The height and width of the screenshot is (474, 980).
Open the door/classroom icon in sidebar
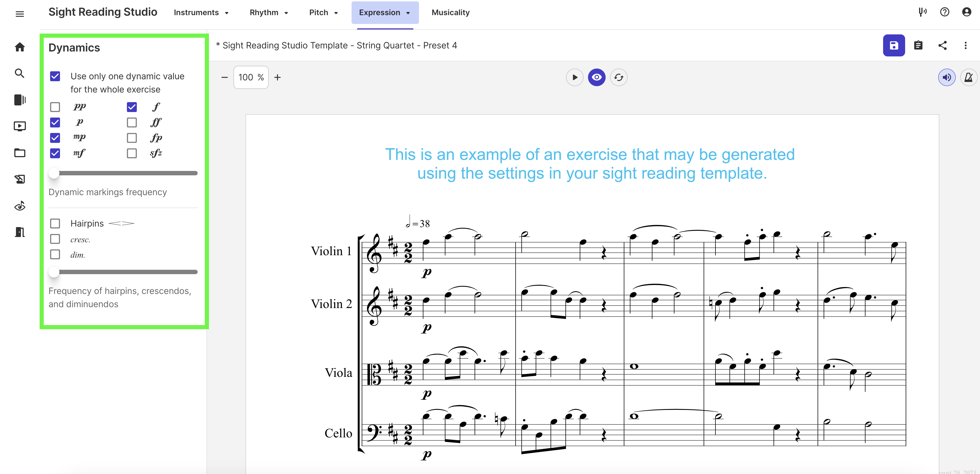pyautogui.click(x=20, y=232)
